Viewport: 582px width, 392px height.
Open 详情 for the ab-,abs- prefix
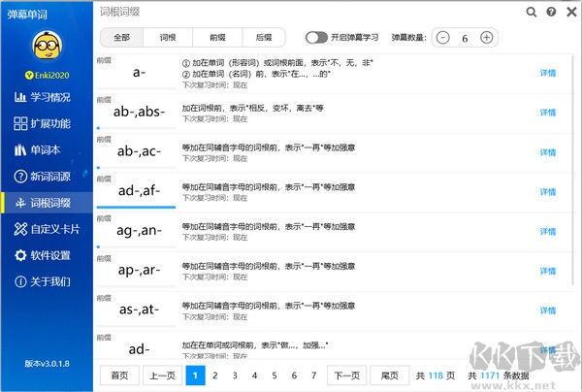click(x=548, y=113)
